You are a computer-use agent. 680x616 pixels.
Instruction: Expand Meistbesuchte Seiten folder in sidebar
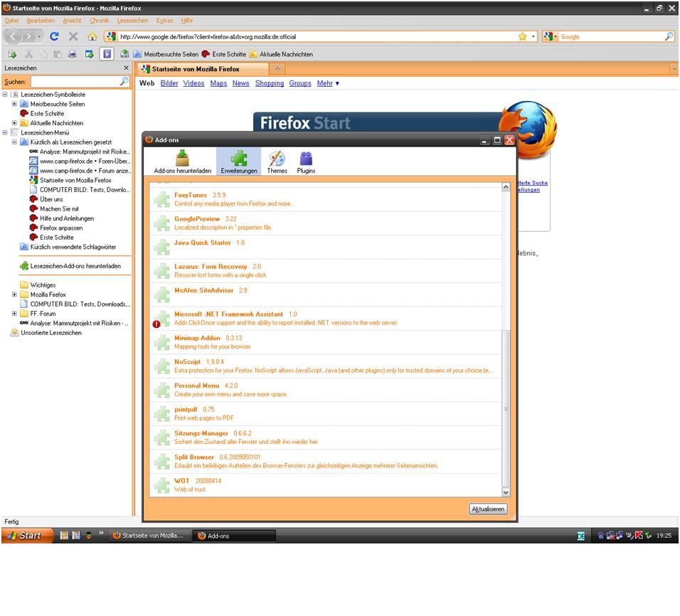(14, 104)
